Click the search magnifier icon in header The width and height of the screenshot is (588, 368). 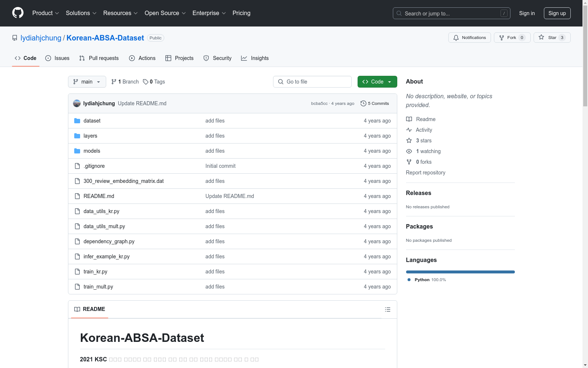(399, 13)
